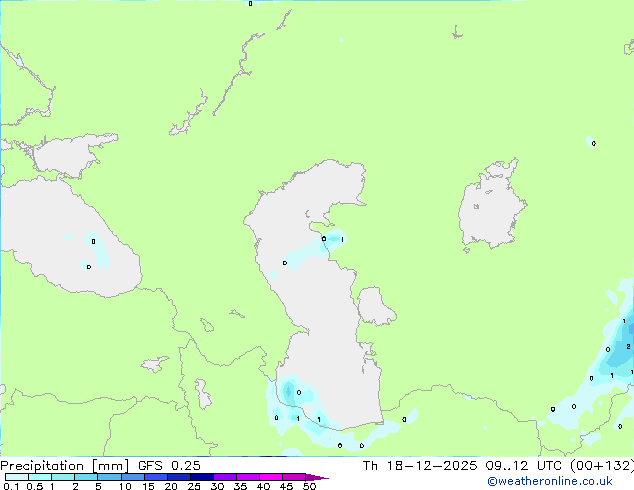
Task: Click the '45' legend tick label
Action: point(286,486)
